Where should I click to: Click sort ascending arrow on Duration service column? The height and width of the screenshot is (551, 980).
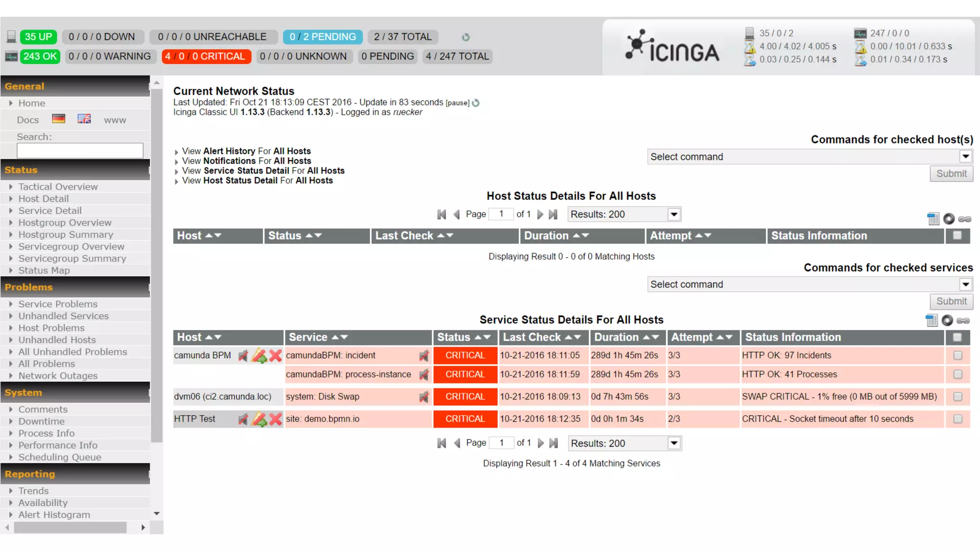647,337
